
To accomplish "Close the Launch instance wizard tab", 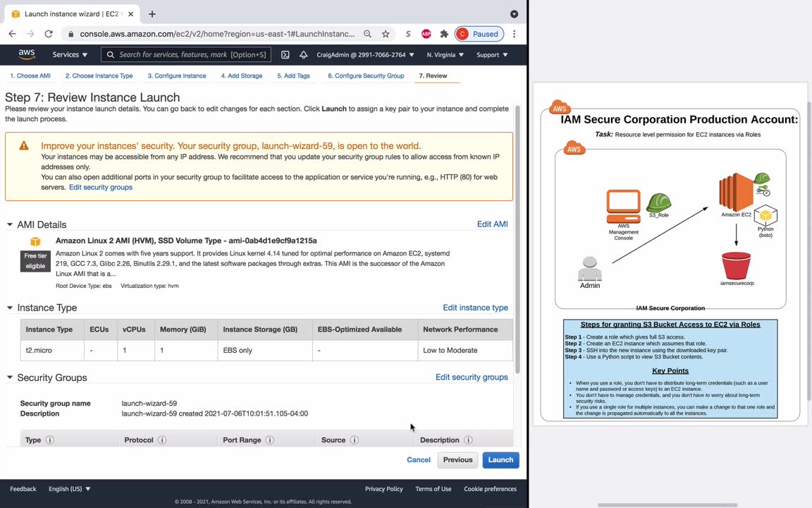I will coord(131,14).
